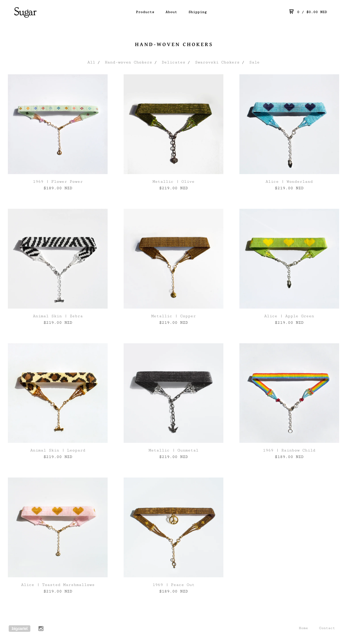The height and width of the screenshot is (644, 347).
Task: Open the Contact link in footer
Action: [327, 628]
